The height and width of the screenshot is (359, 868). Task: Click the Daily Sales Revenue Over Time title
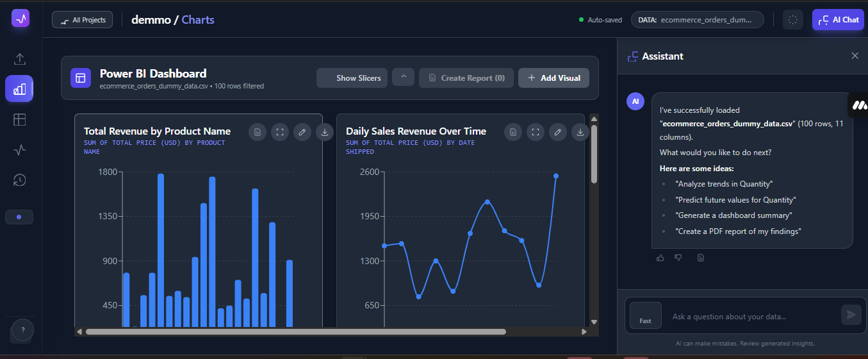[416, 131]
